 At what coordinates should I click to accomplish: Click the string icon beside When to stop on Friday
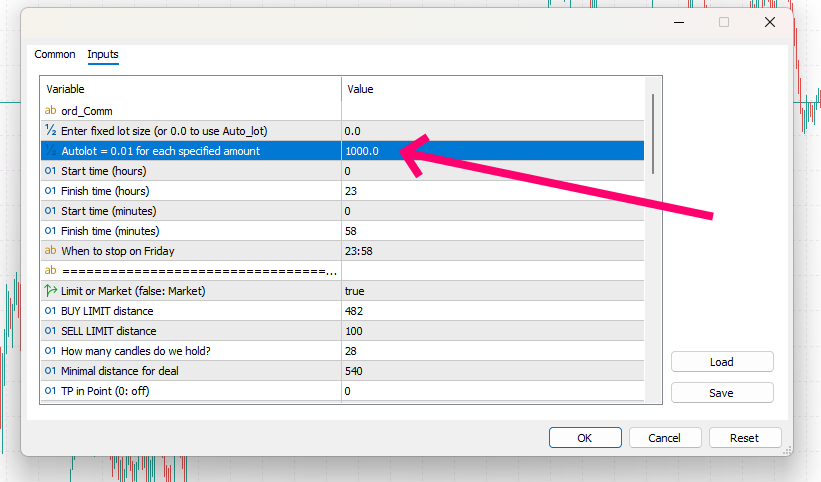pyautogui.click(x=50, y=251)
